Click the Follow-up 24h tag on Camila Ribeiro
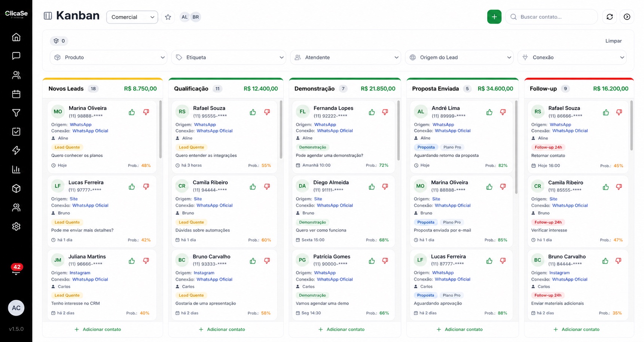 click(548, 222)
